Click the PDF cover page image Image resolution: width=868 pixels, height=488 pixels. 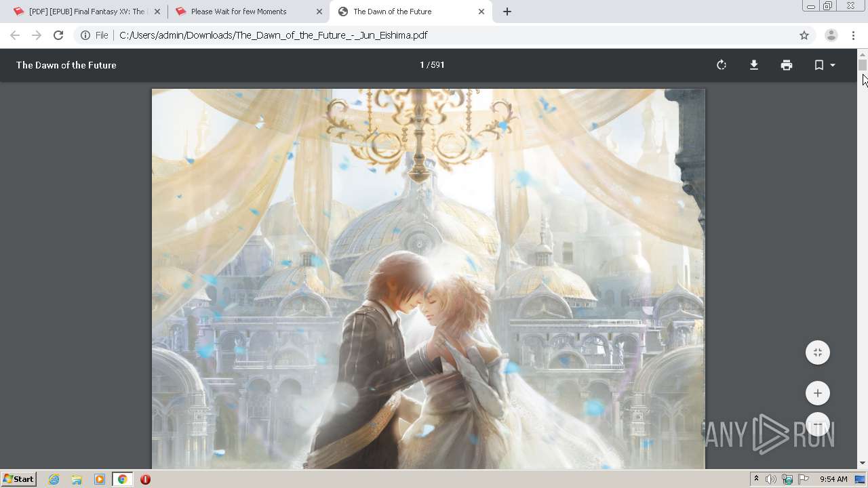tap(429, 279)
